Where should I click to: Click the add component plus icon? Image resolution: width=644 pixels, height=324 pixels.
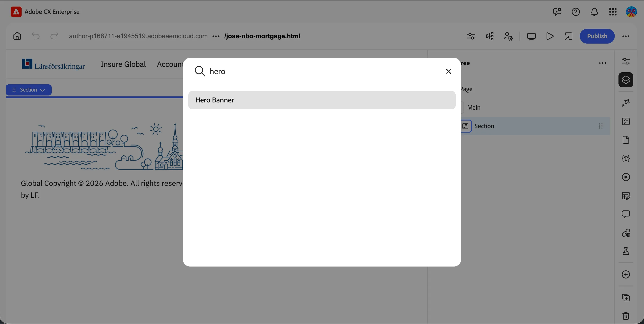click(x=626, y=275)
